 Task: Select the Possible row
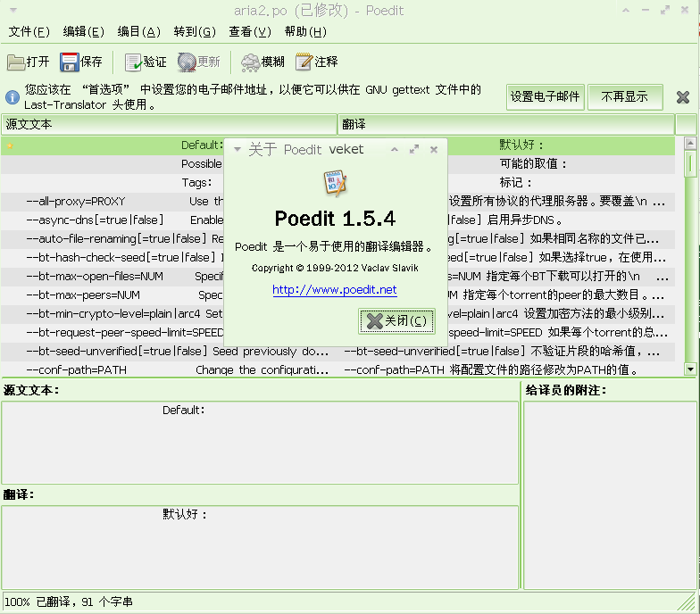pyautogui.click(x=337, y=164)
